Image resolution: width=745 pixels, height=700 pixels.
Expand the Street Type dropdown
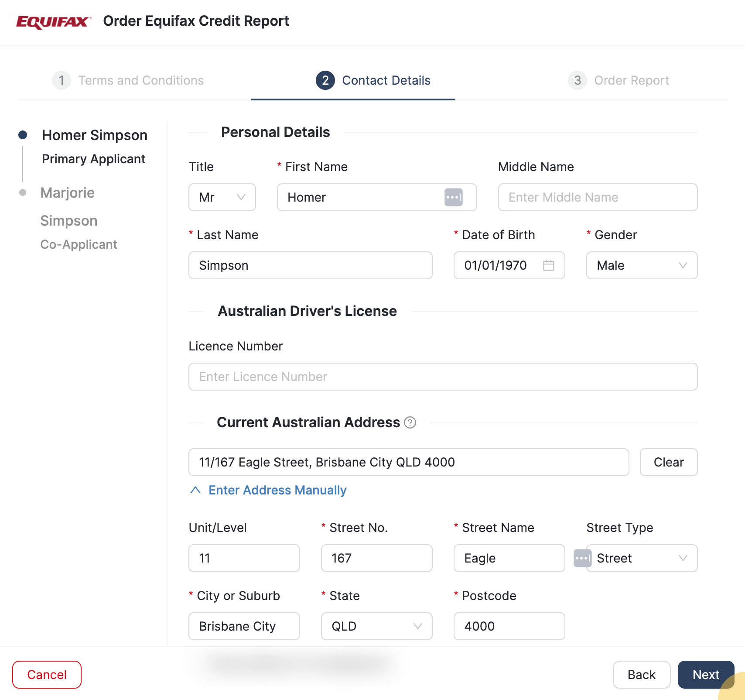tap(641, 558)
